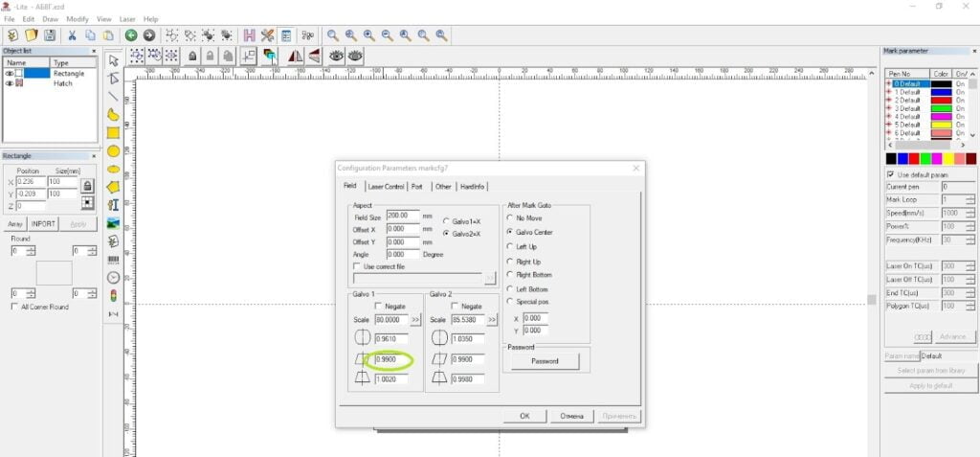This screenshot has width=980, height=457.
Task: Select the No Move option
Action: pyautogui.click(x=510, y=217)
